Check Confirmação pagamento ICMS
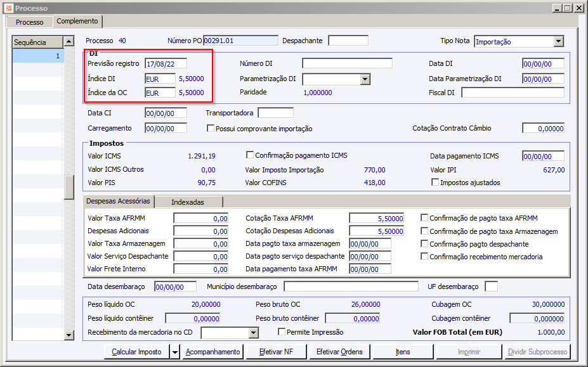This screenshot has width=588, height=367. point(250,155)
